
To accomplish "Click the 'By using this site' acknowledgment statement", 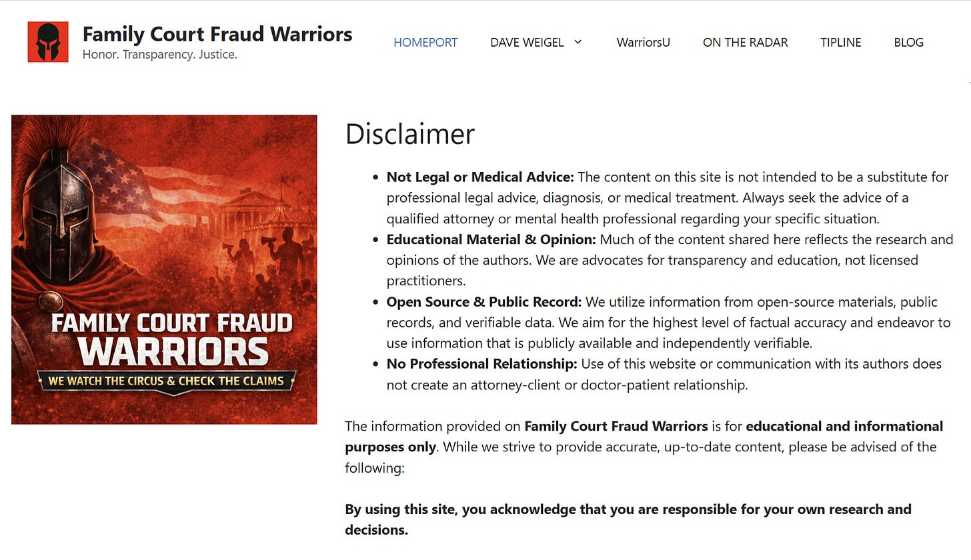I will click(x=628, y=519).
